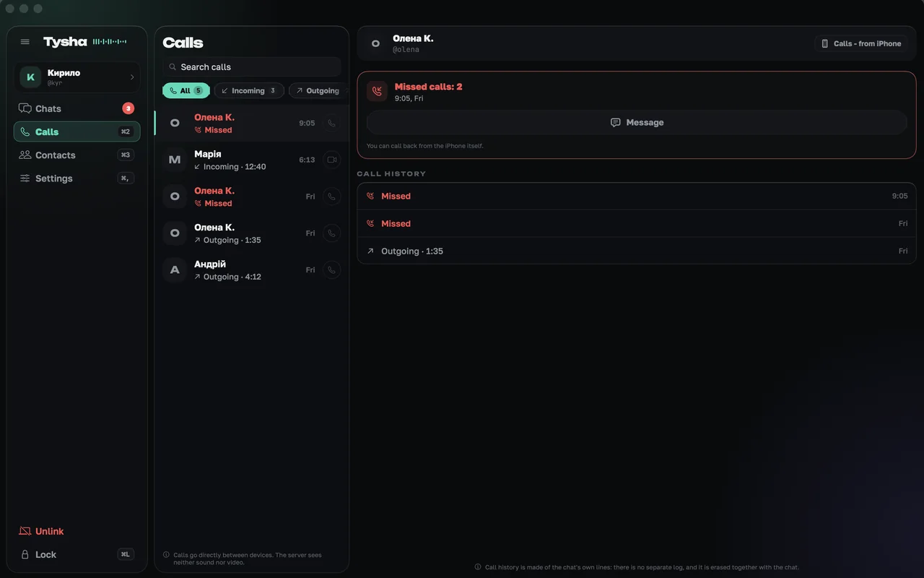Screen dimensions: 924x578
Task: Focus the Search calls field
Action: [252, 66]
